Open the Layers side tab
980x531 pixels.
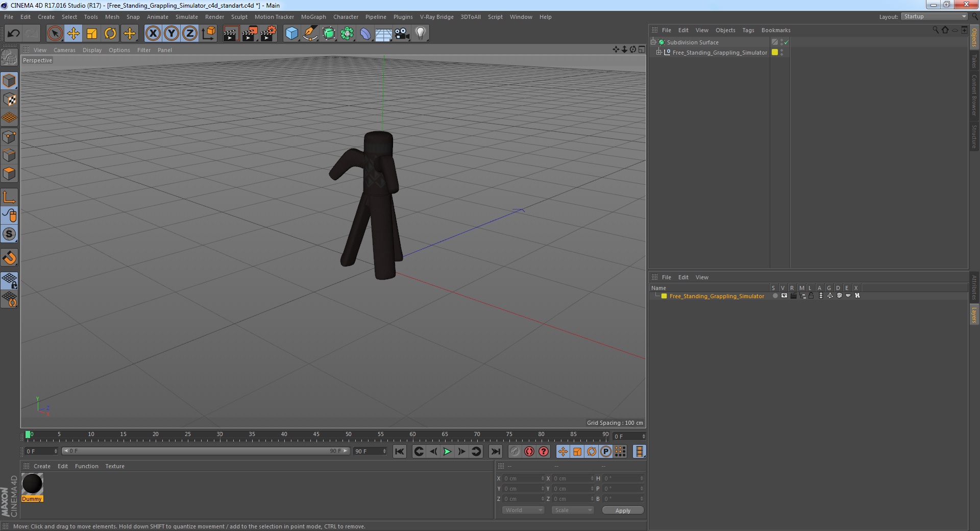click(x=974, y=315)
